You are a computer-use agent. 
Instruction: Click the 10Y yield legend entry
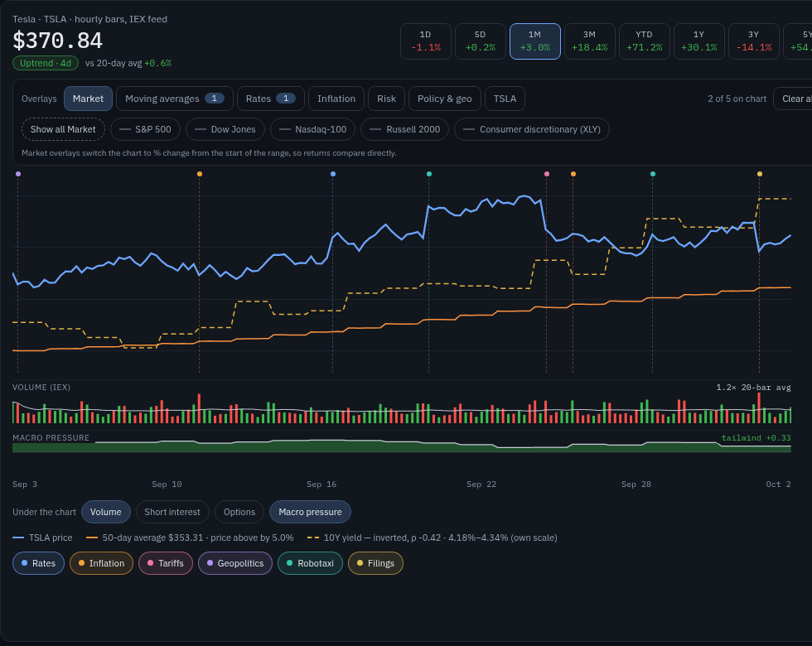pyautogui.click(x=433, y=538)
